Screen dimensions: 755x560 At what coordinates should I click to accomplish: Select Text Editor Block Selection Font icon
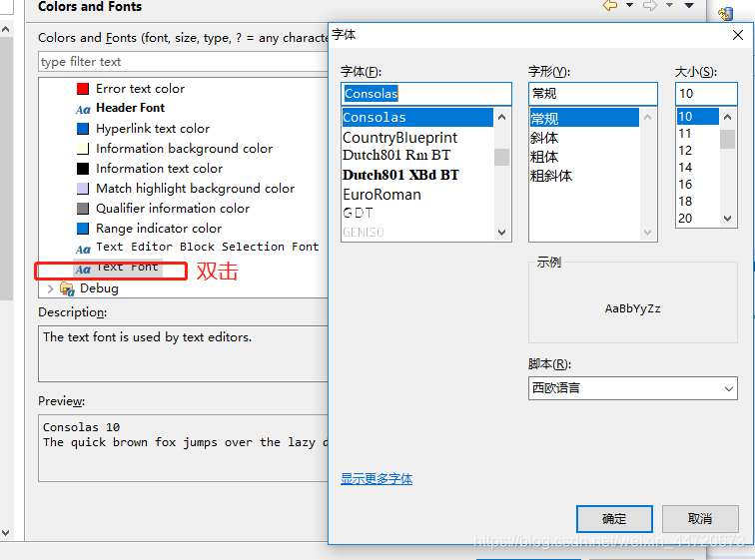[83, 250]
